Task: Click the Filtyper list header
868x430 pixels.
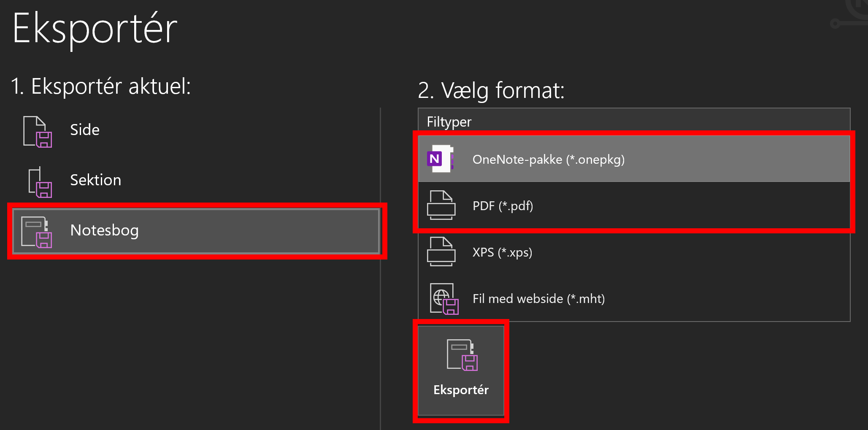Action: coord(449,122)
